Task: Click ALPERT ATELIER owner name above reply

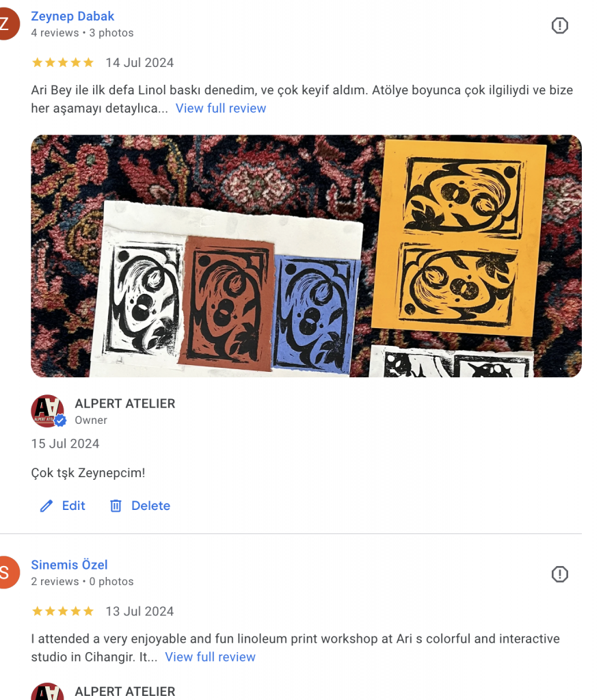Action: [125, 403]
